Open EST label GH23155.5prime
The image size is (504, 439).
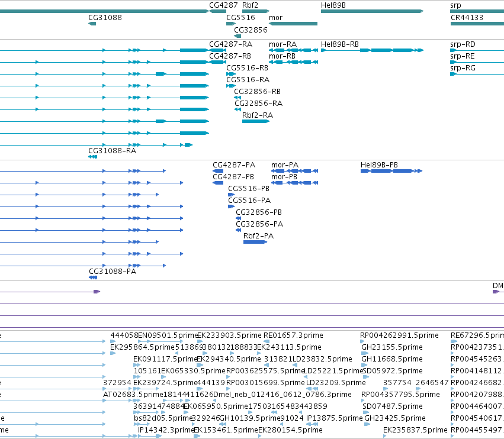pos(392,347)
